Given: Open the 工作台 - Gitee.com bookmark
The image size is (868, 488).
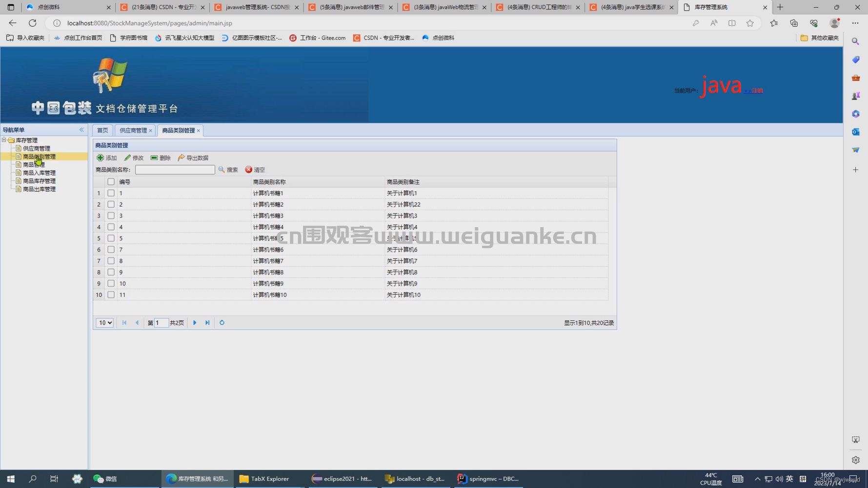Looking at the screenshot, I should point(317,38).
